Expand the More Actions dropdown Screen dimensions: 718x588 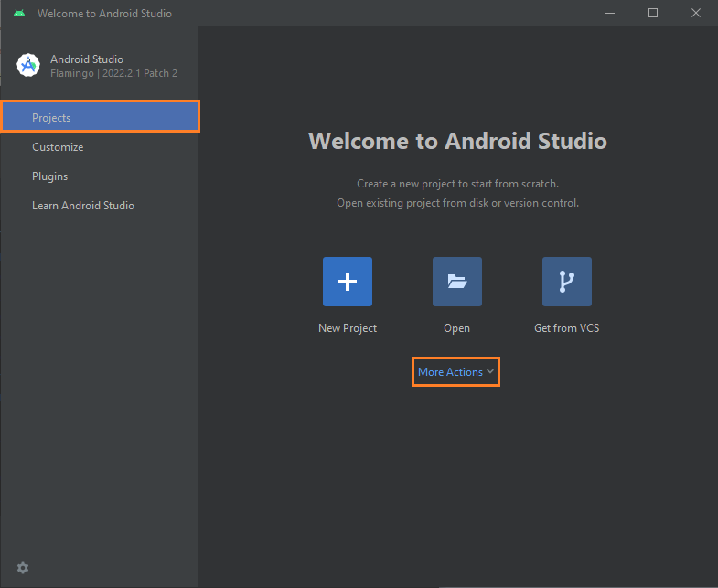pyautogui.click(x=455, y=372)
